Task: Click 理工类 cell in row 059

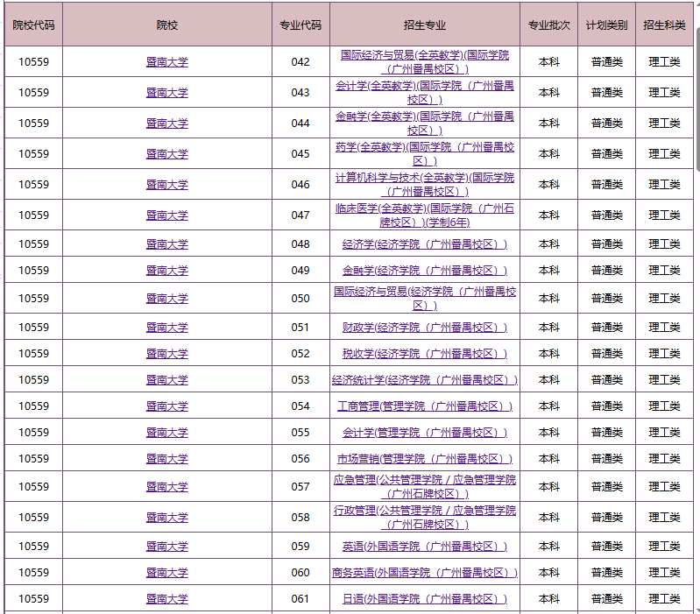Action: (x=664, y=547)
